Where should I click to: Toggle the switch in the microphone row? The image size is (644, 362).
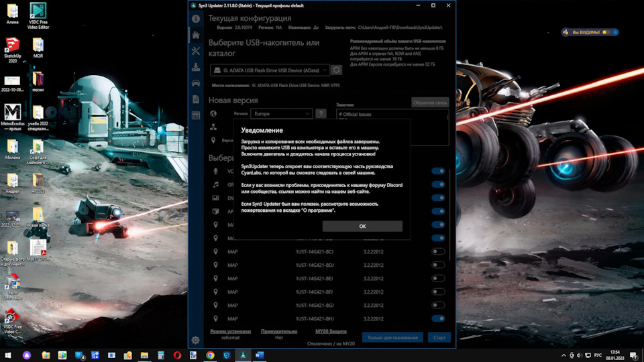[438, 171]
